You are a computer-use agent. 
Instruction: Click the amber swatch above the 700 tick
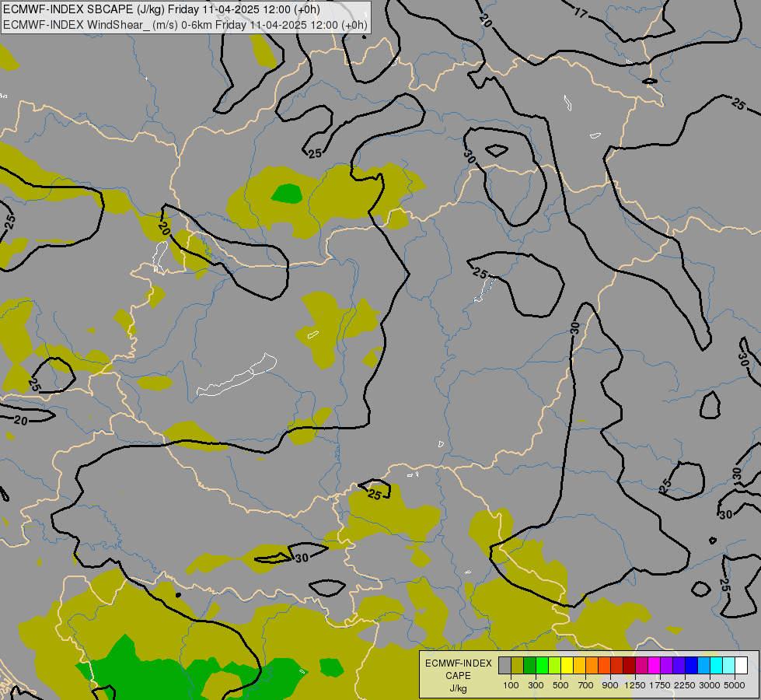point(579,665)
